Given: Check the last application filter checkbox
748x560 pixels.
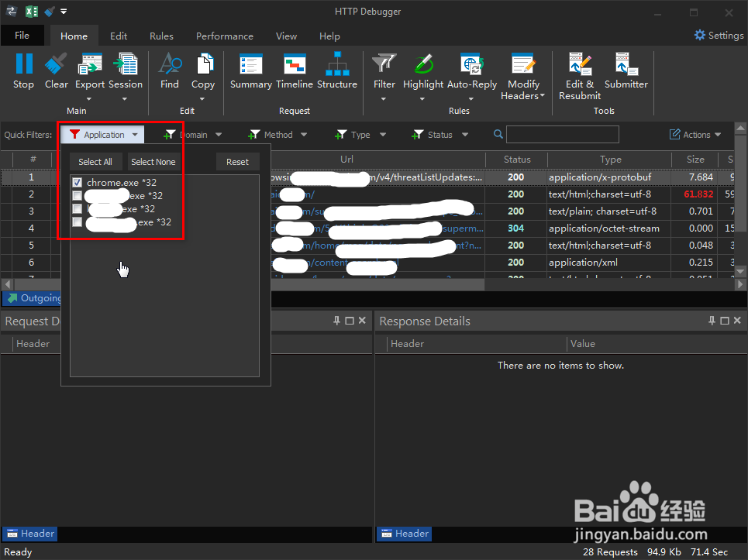Looking at the screenshot, I should 78,222.
